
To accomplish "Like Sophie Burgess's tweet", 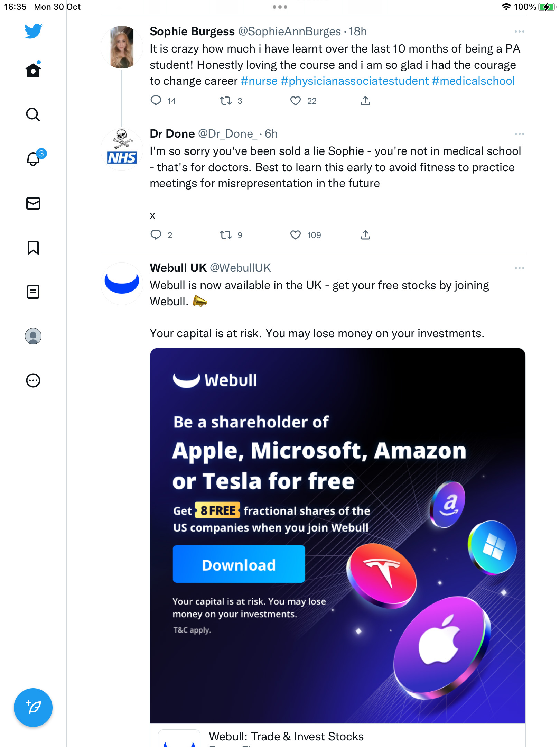I will click(x=296, y=101).
